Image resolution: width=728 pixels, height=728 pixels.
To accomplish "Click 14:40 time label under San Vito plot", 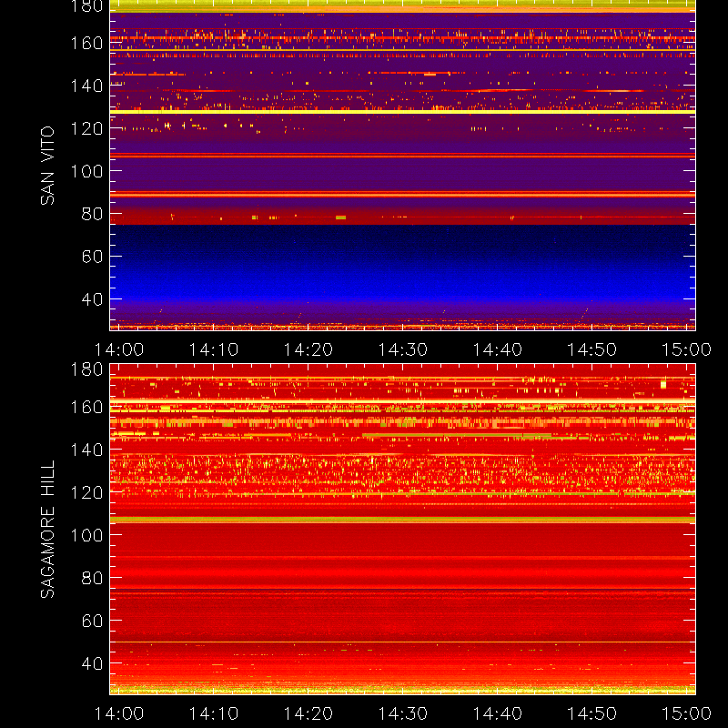I will [x=497, y=349].
